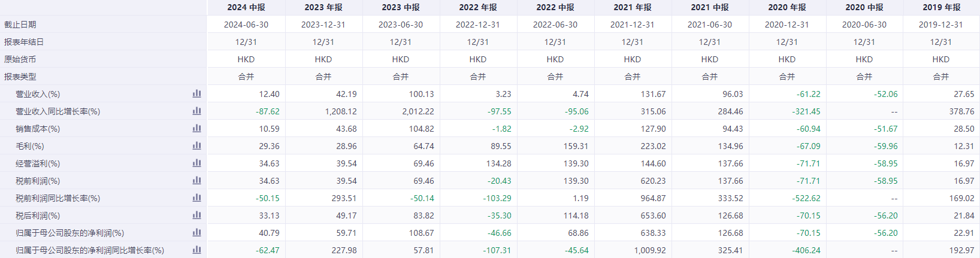Click the 2024-06-30 date cell
The image size is (980, 258).
pos(246,25)
